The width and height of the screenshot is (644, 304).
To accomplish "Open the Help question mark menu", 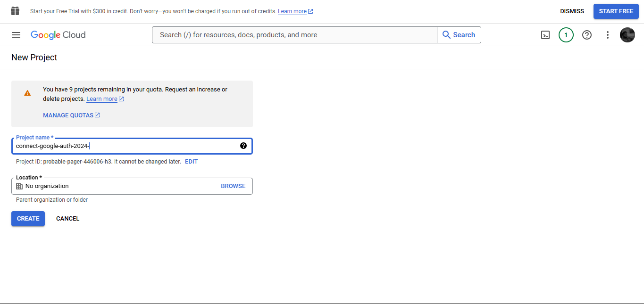I will click(x=586, y=34).
